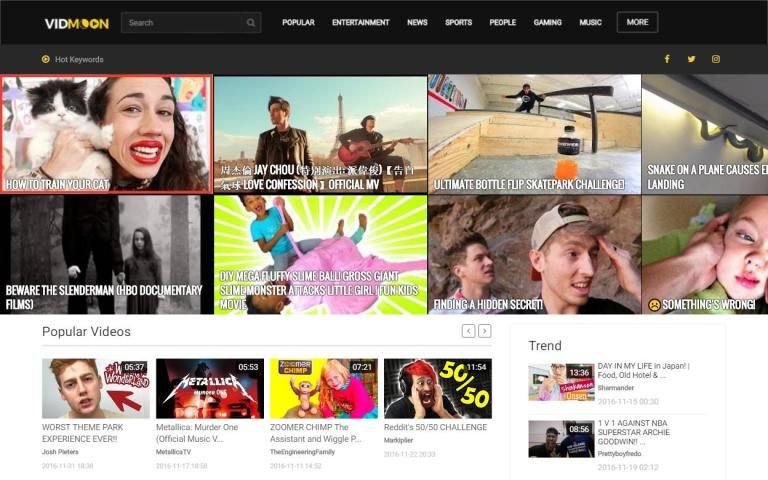The width and height of the screenshot is (768, 480).
Task: Open the How To Train Your Cat video
Action: click(107, 134)
